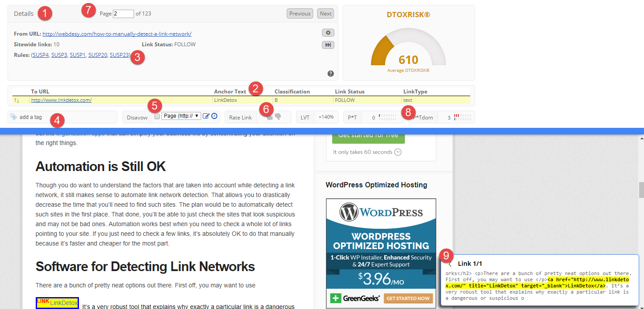Click the edit pencil icon beside Disavow
This screenshot has width=644, height=309.
(206, 116)
